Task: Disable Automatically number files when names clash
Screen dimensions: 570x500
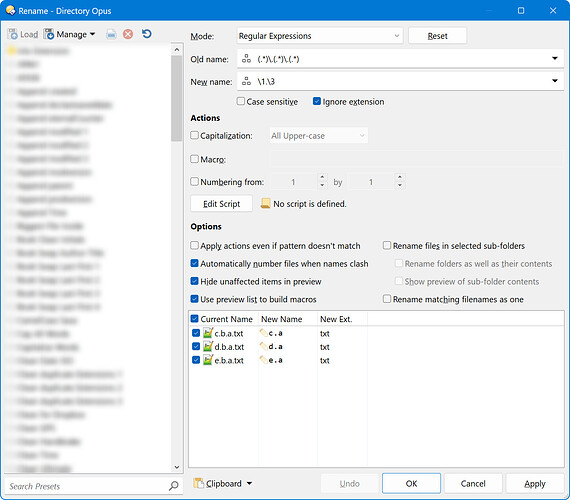Action: (194, 263)
